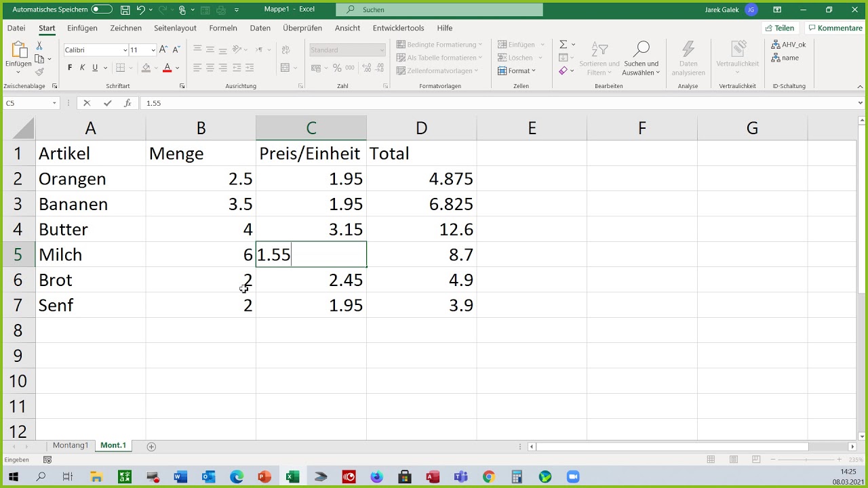Open the Formeln ribbon tab
The height and width of the screenshot is (488, 868).
(x=223, y=28)
